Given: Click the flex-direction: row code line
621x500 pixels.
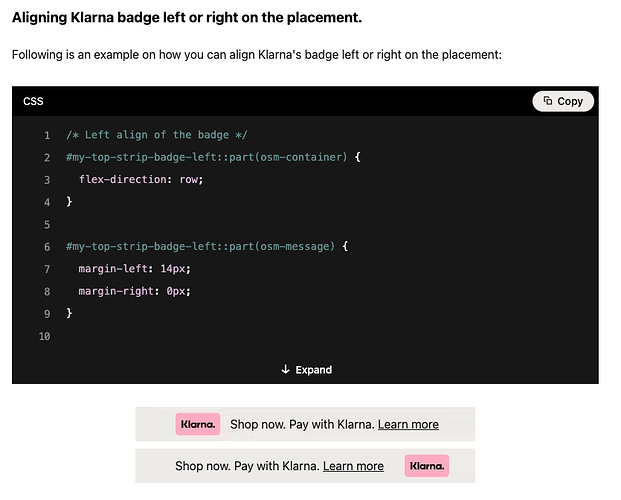Looking at the screenshot, I should (x=141, y=179).
